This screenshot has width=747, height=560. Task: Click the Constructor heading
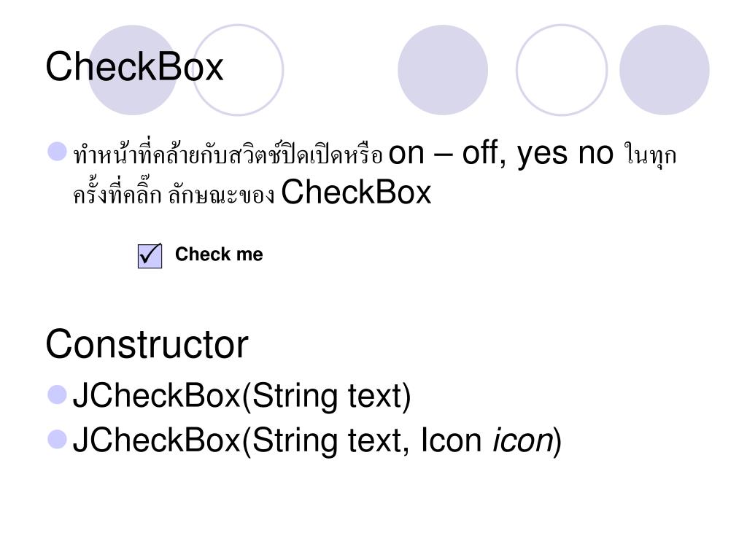coord(147,344)
